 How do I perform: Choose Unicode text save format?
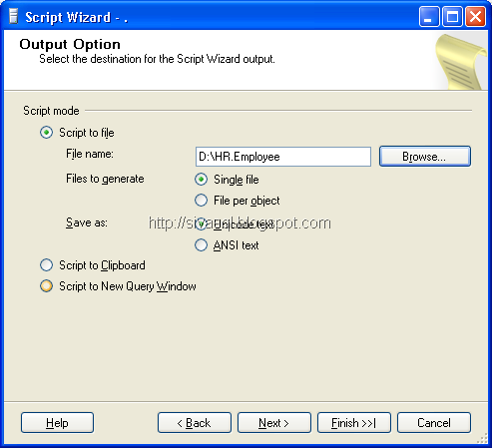click(x=235, y=224)
